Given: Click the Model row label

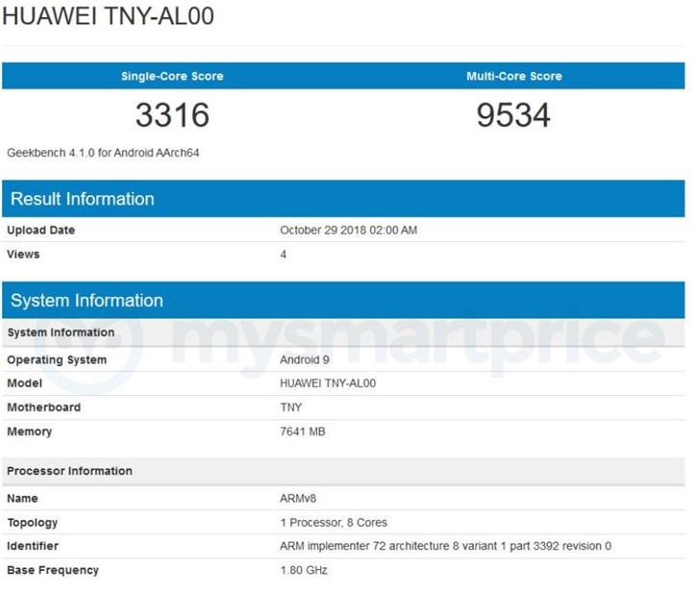Looking at the screenshot, I should click(24, 383).
